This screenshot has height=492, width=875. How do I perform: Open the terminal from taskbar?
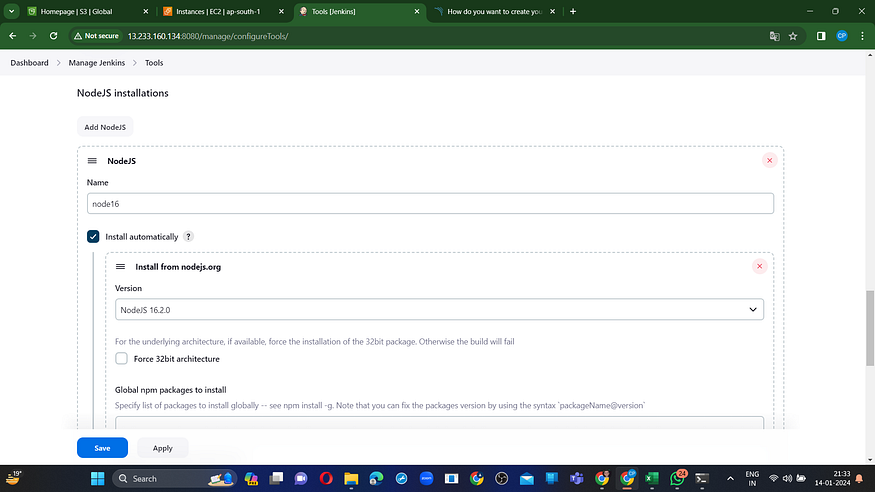click(702, 479)
